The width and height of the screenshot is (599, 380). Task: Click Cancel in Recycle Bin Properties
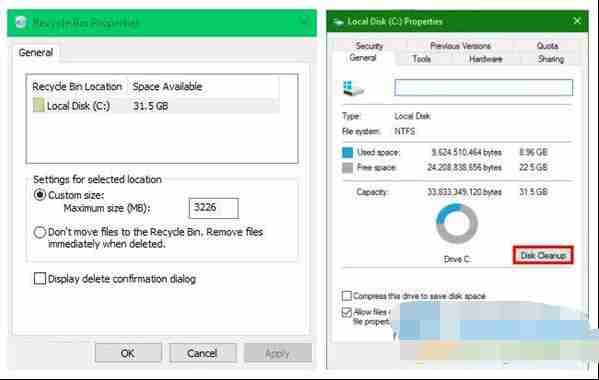202,353
